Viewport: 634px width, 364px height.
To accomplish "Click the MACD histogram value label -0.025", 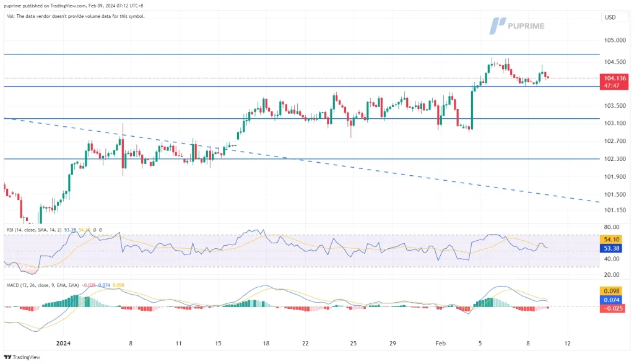I will [x=611, y=309].
